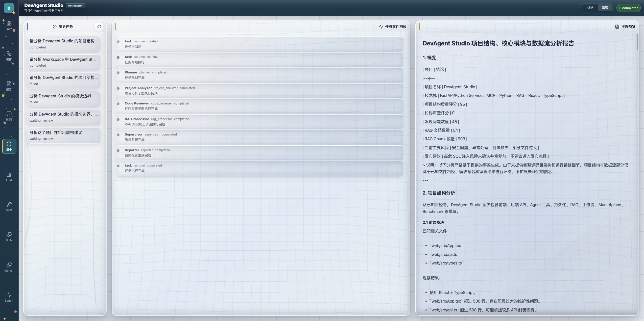Image resolution: width=644 pixels, height=321 pixels.
Task: Click the heading 1. 概览
Action: click(x=429, y=58)
